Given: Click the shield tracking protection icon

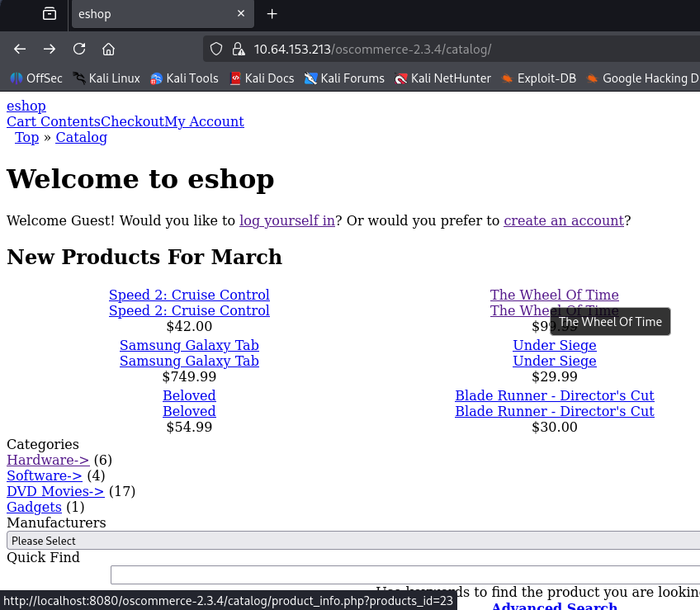Looking at the screenshot, I should [x=216, y=49].
